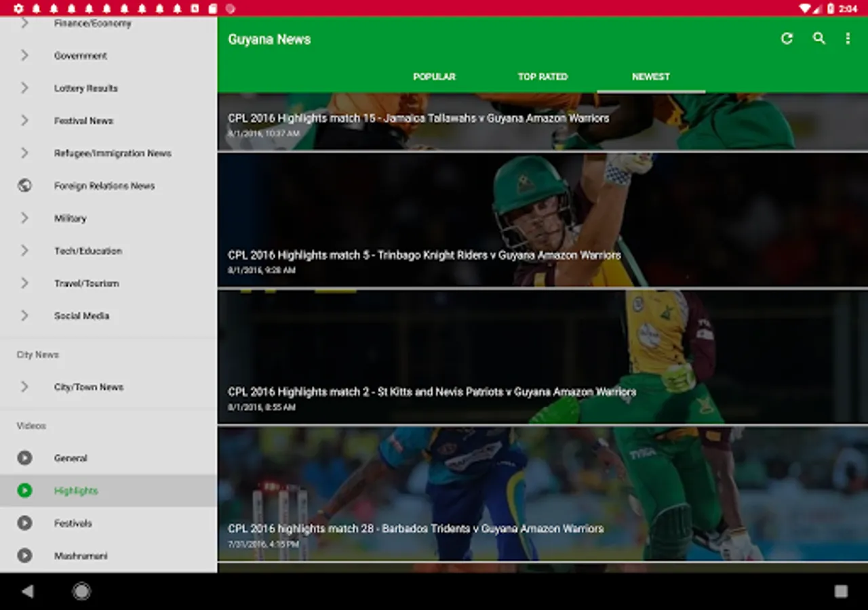Viewport: 868px width, 610px height.
Task: Expand the City/Town News chevron
Action: (24, 386)
